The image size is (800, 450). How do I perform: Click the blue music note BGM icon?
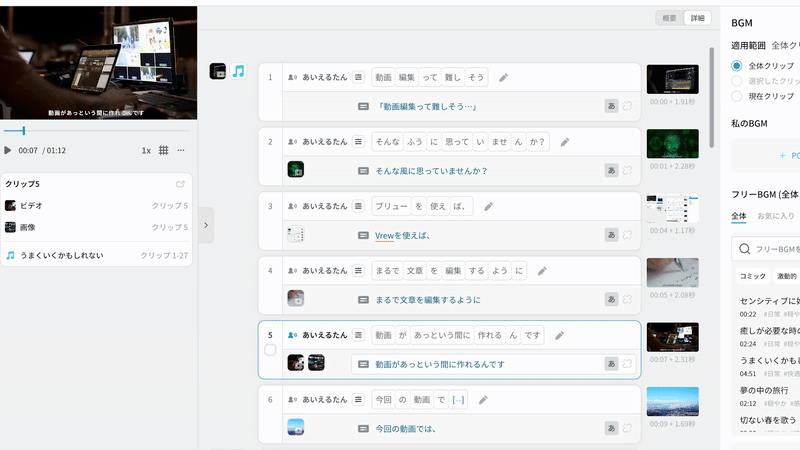coord(238,71)
